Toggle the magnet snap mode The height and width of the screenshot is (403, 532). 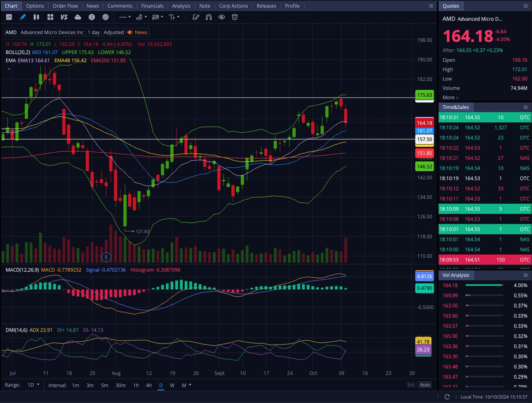(208, 17)
